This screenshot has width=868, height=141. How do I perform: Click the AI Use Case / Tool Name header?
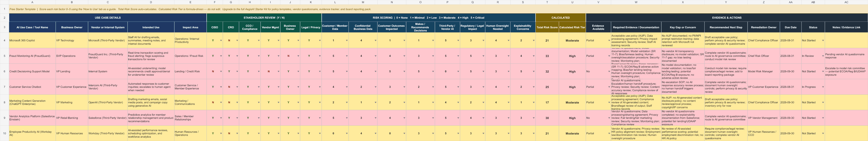point(32,27)
